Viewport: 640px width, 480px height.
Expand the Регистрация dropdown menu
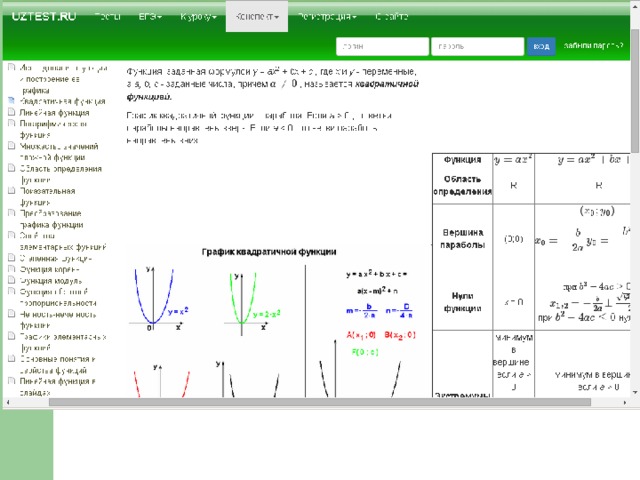[x=327, y=17]
